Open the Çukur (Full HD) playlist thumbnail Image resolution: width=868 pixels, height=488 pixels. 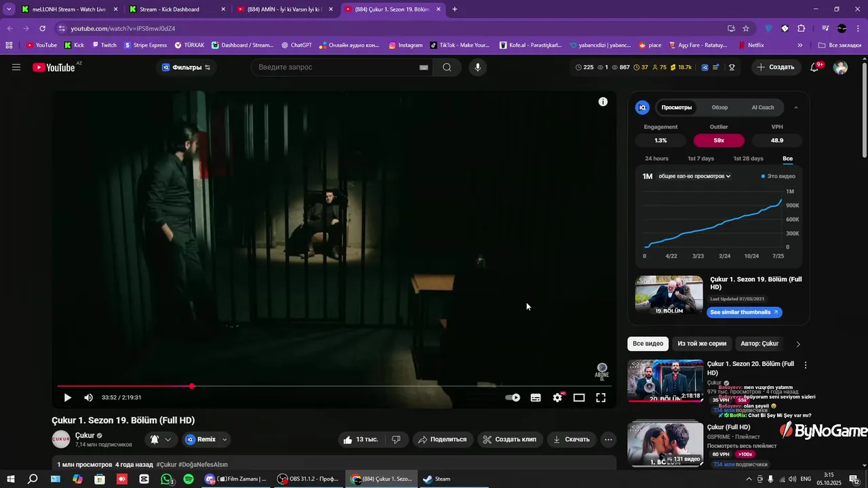(665, 443)
